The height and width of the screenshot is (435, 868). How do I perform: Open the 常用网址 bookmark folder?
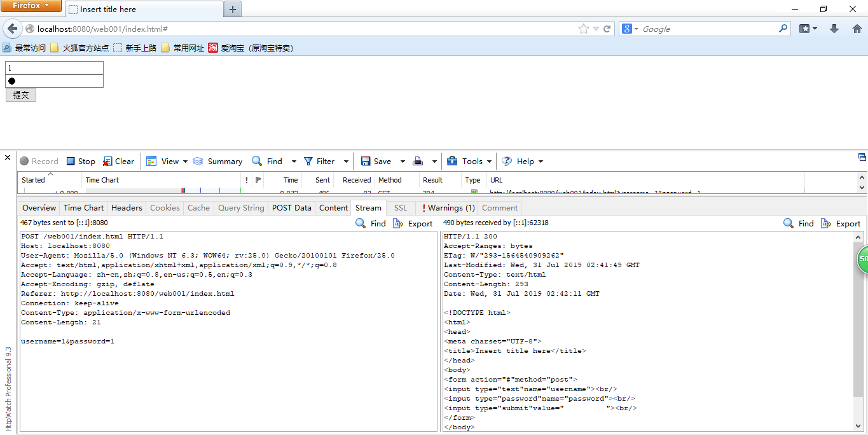pyautogui.click(x=183, y=48)
